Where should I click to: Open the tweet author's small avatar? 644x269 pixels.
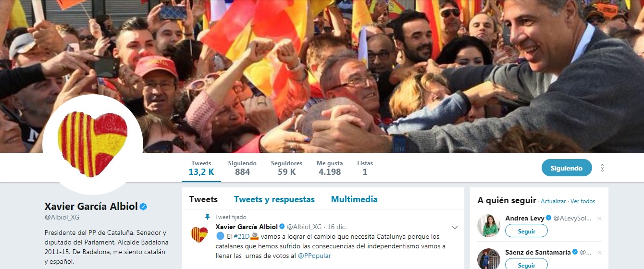(x=199, y=234)
